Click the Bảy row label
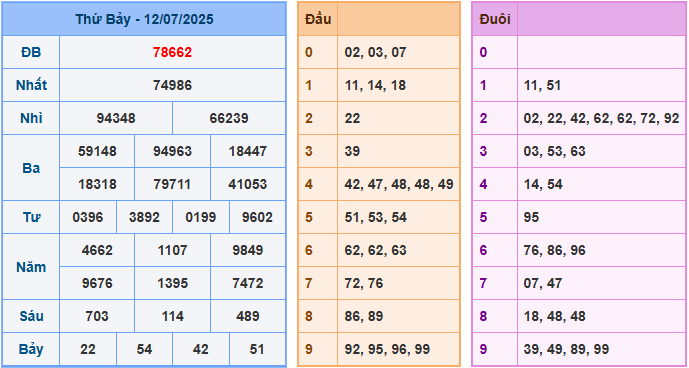Viewport: 689px width, 368px height. click(31, 349)
